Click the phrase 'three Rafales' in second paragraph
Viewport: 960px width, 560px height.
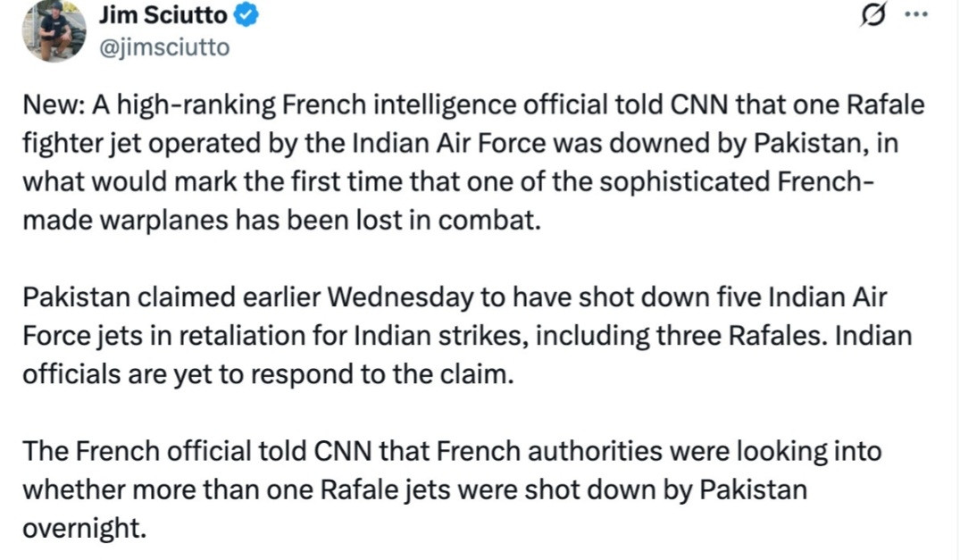(741, 336)
